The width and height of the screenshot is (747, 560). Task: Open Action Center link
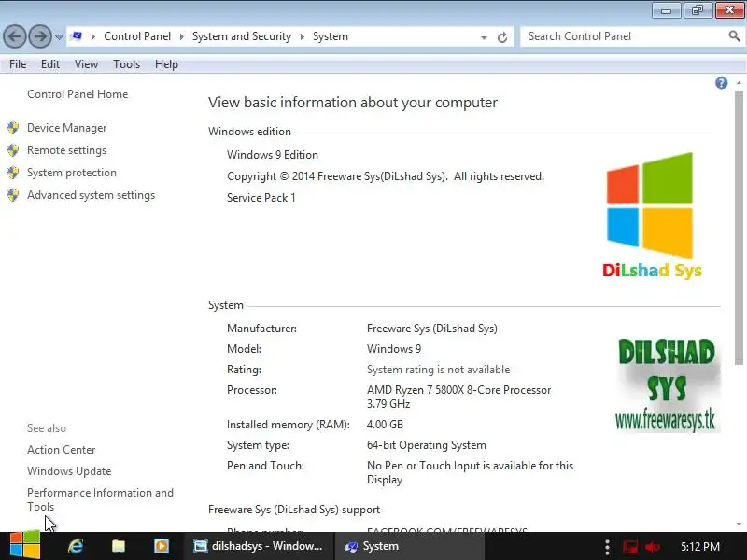click(x=61, y=450)
